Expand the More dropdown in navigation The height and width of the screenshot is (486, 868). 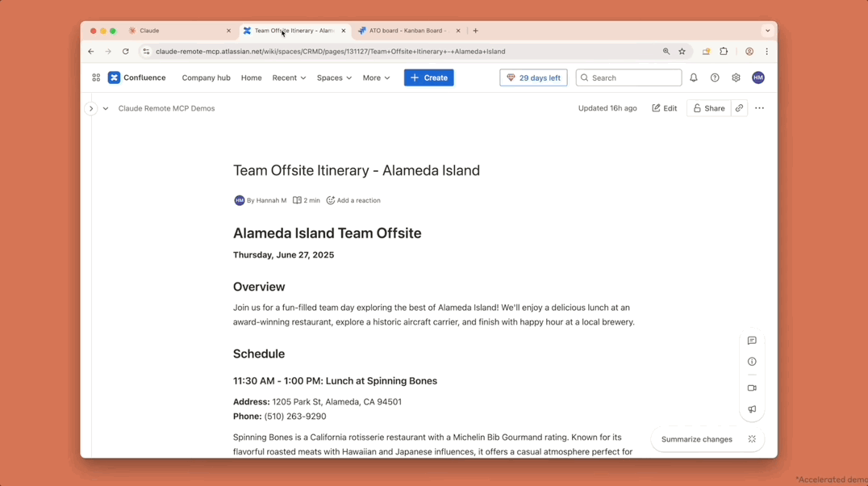tap(376, 78)
